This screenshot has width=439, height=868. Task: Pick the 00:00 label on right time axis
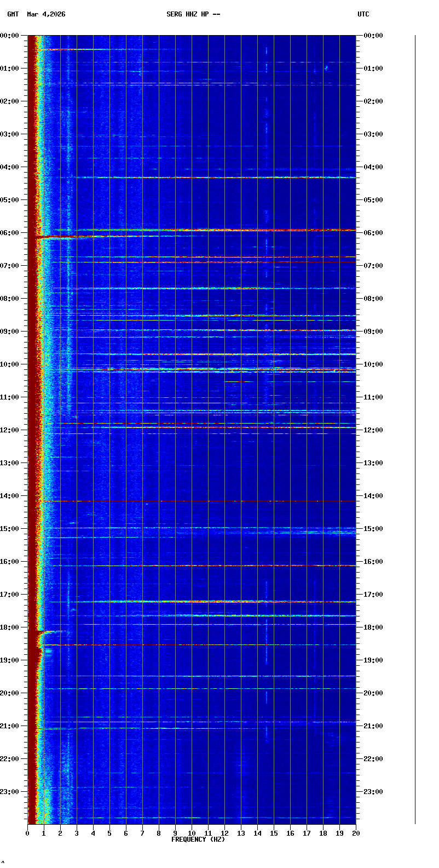373,36
